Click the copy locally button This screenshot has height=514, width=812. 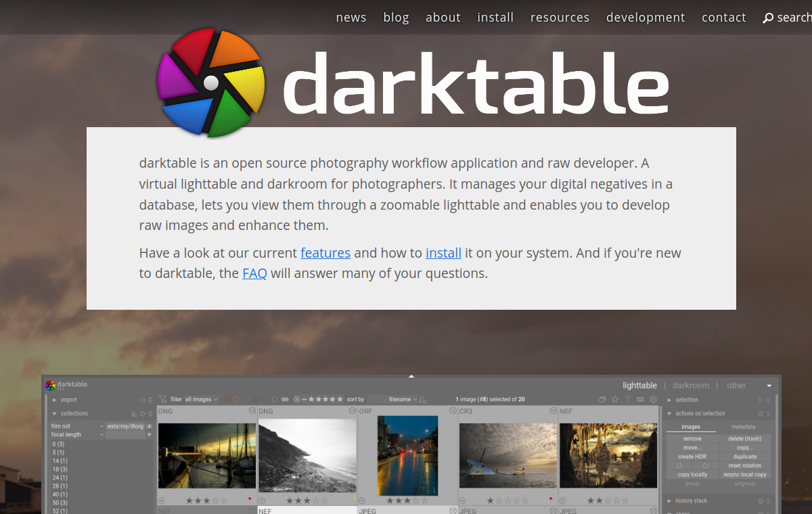(x=692, y=474)
